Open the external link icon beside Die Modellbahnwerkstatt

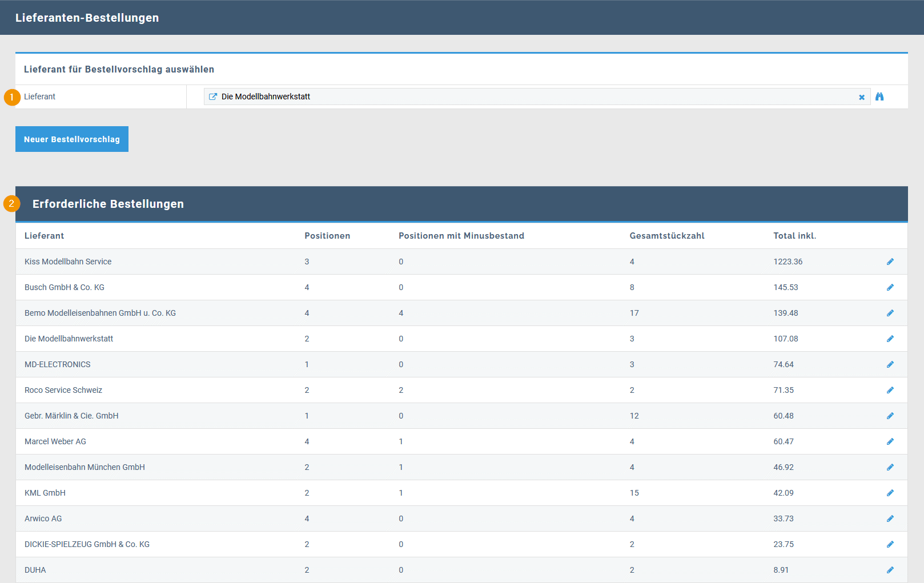(213, 97)
